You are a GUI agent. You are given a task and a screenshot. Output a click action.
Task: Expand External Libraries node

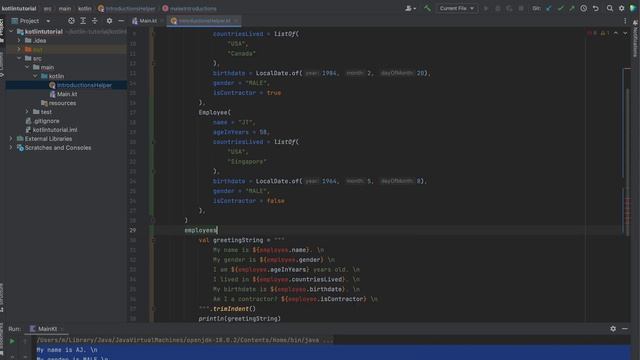(11, 139)
